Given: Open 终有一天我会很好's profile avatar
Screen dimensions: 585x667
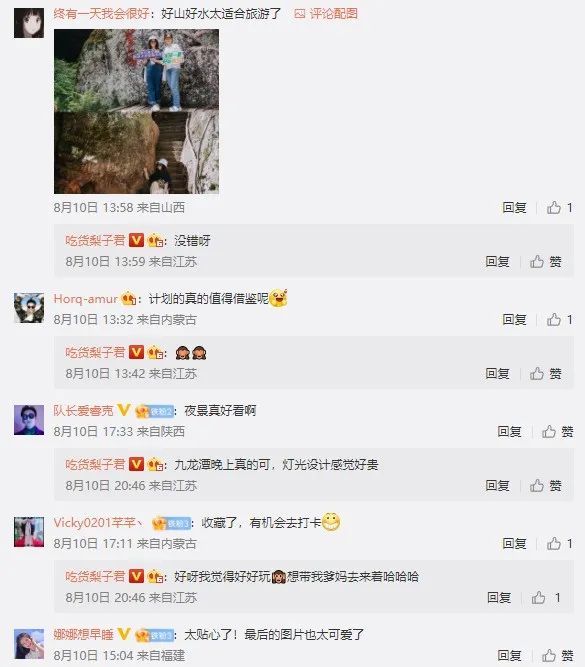Looking at the screenshot, I should (x=29, y=23).
